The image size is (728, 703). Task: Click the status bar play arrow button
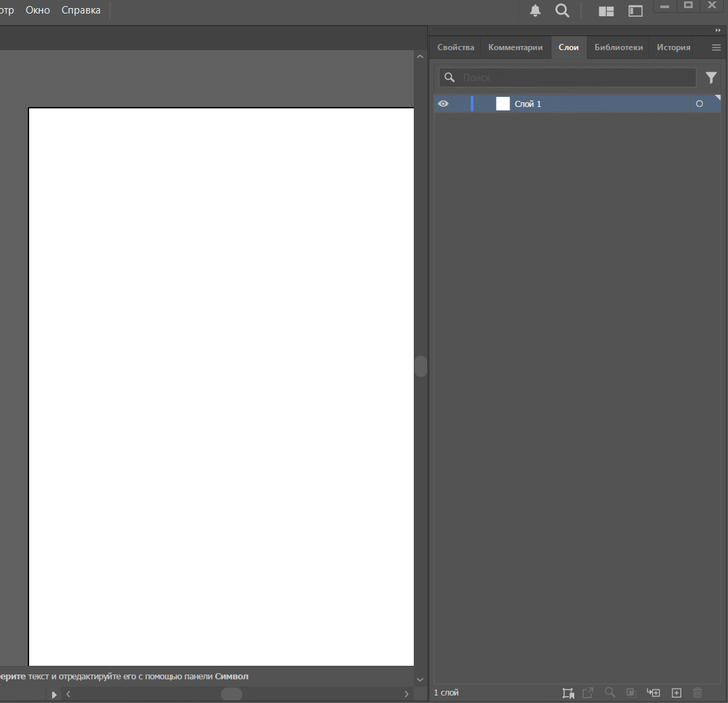click(55, 694)
